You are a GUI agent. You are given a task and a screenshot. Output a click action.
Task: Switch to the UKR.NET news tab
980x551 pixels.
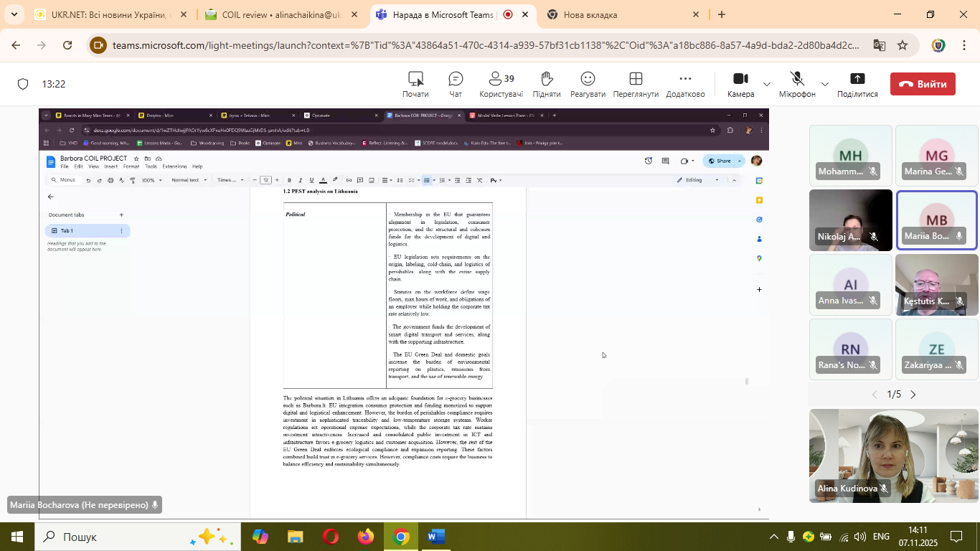click(x=108, y=14)
